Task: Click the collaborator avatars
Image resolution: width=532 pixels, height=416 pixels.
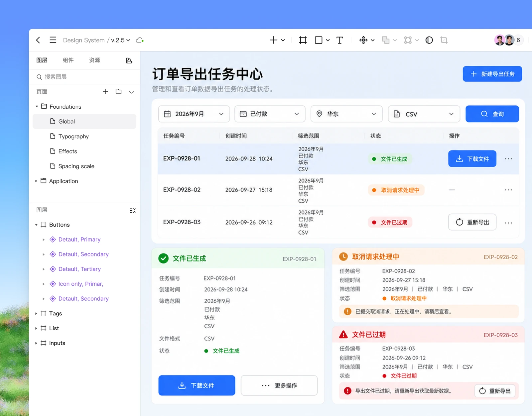Action: pos(504,40)
